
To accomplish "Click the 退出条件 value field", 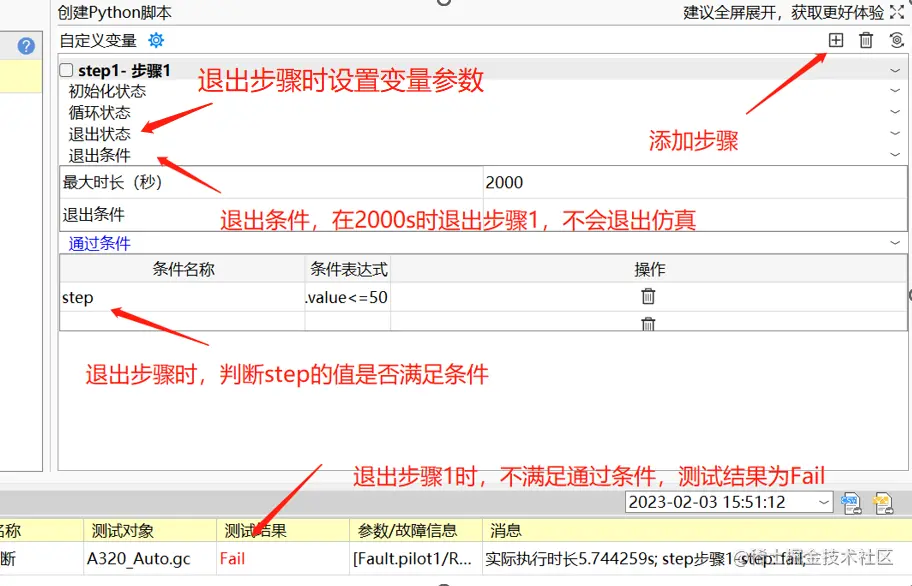I will [x=694, y=215].
